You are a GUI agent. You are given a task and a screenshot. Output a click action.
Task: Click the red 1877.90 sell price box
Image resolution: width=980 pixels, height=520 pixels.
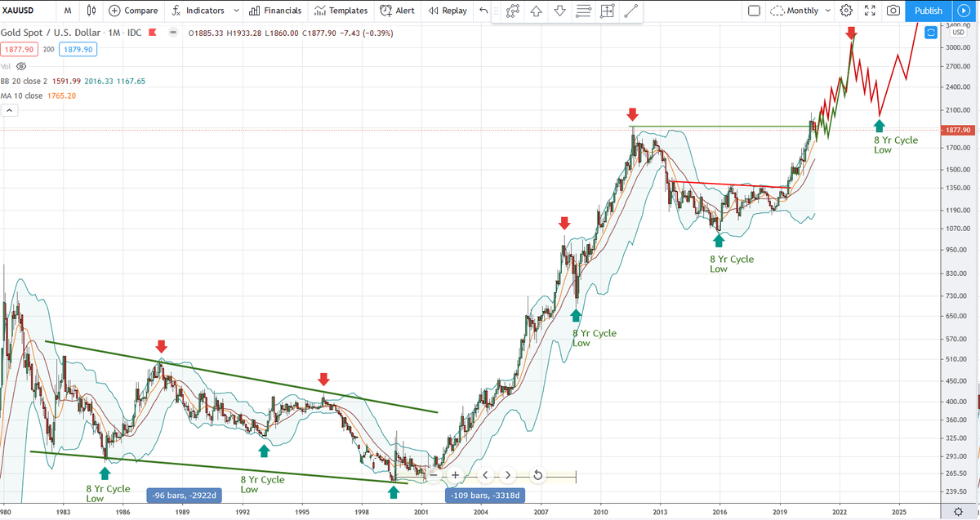click(20, 49)
